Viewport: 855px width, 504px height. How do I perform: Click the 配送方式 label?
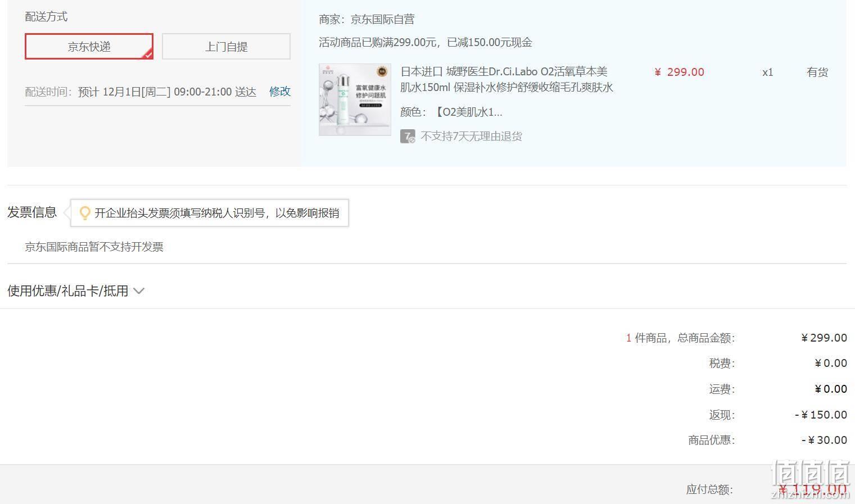(x=46, y=17)
